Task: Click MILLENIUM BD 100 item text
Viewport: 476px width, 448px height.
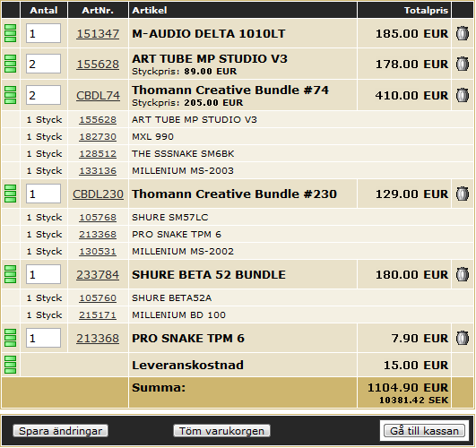Action: pos(178,315)
